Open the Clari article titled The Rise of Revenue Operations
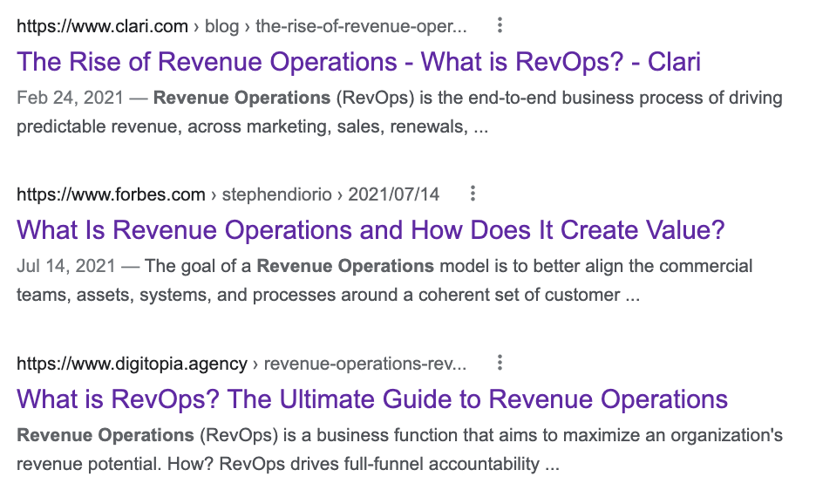The height and width of the screenshot is (504, 816). pyautogui.click(x=359, y=62)
